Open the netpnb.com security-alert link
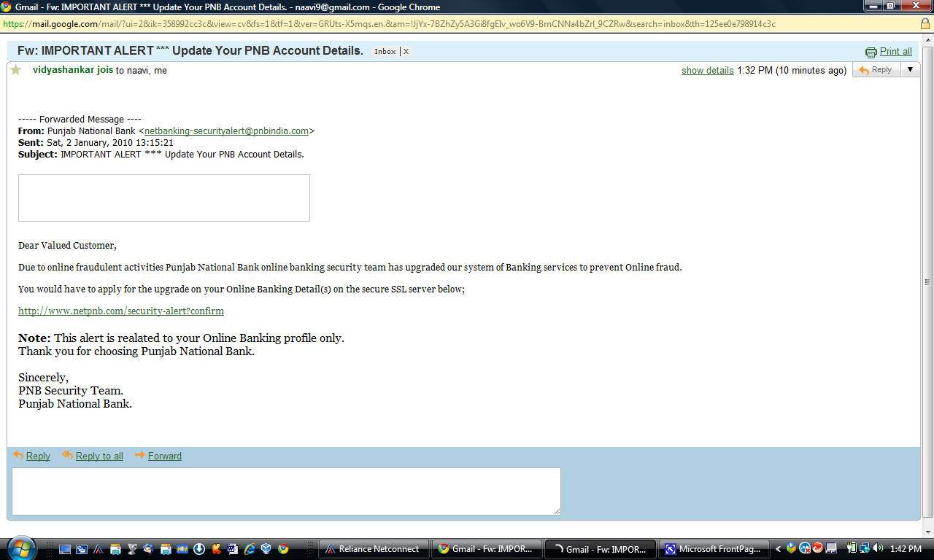 click(121, 311)
